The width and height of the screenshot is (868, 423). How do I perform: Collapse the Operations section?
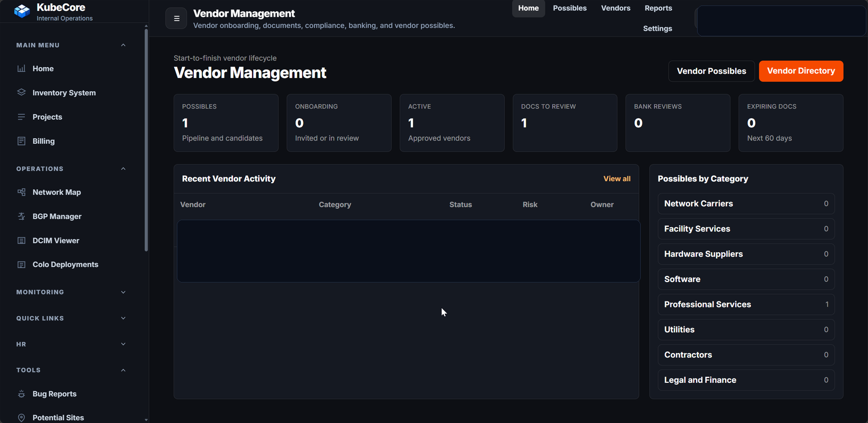click(123, 169)
